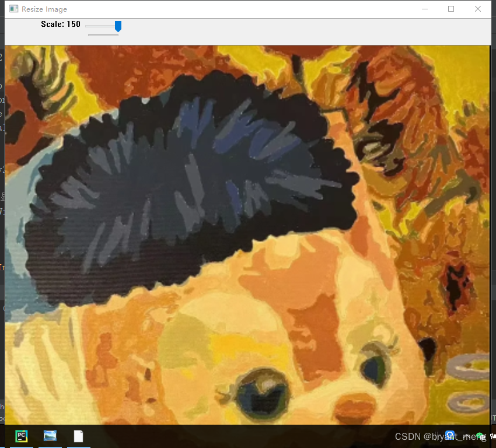496x448 pixels.
Task: Click the Resize Image window title icon
Action: point(13,9)
